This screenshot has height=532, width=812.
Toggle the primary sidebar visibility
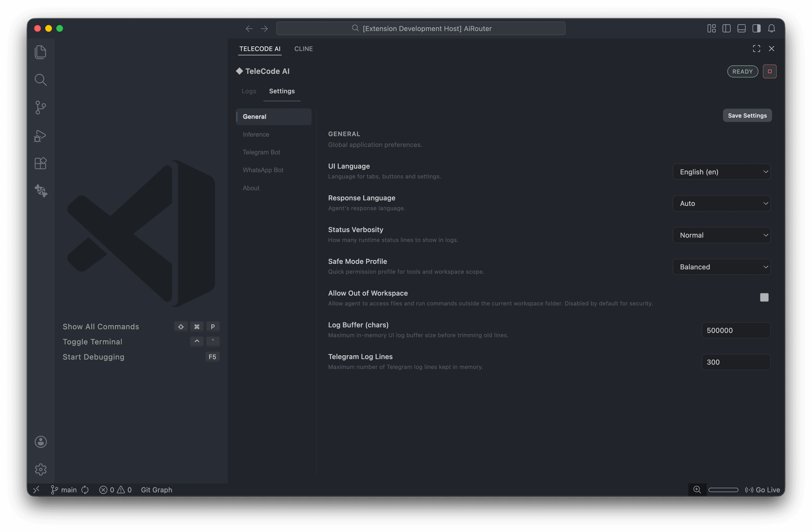[726, 28]
